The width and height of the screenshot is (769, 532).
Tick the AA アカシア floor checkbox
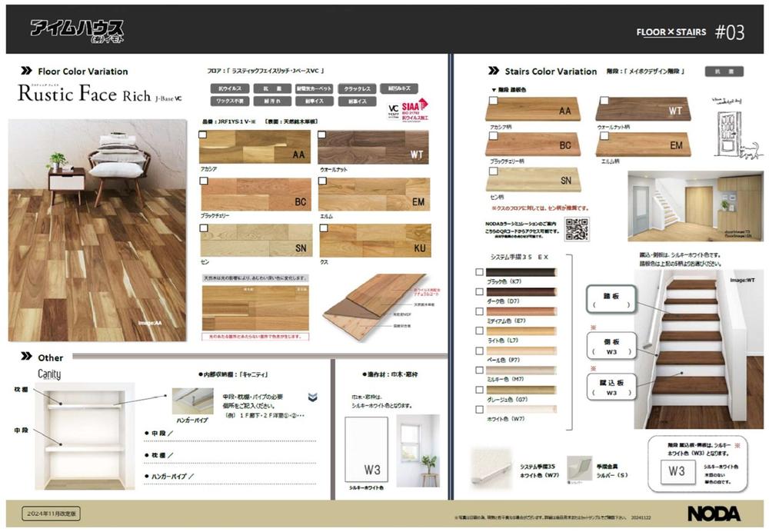click(202, 135)
